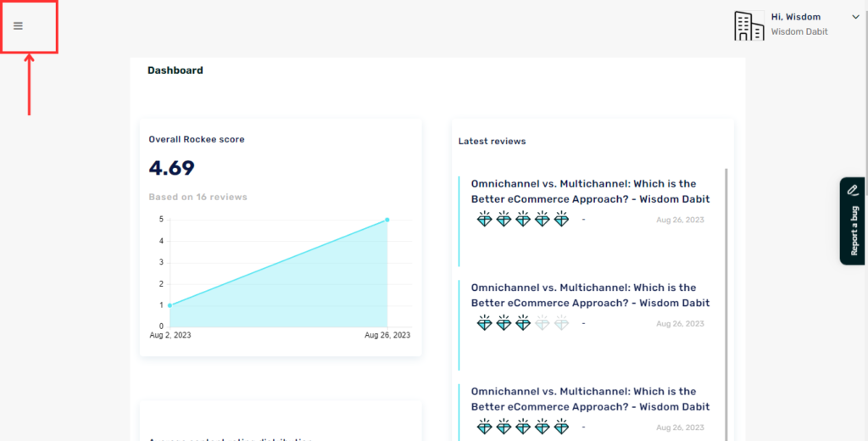Image resolution: width=868 pixels, height=441 pixels.
Task: Click the Aug 2, 2023 axis label
Action: pos(170,335)
